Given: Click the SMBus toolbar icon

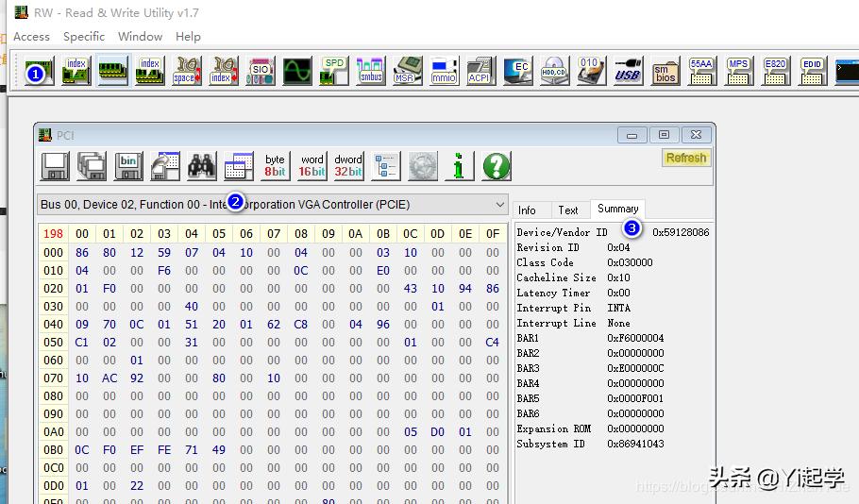Looking at the screenshot, I should (371, 71).
